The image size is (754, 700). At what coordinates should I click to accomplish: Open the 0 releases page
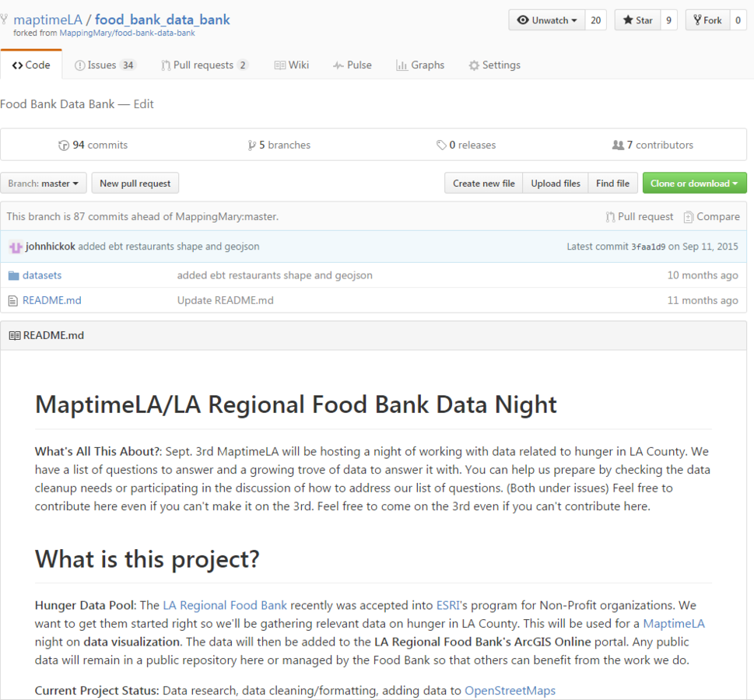466,145
